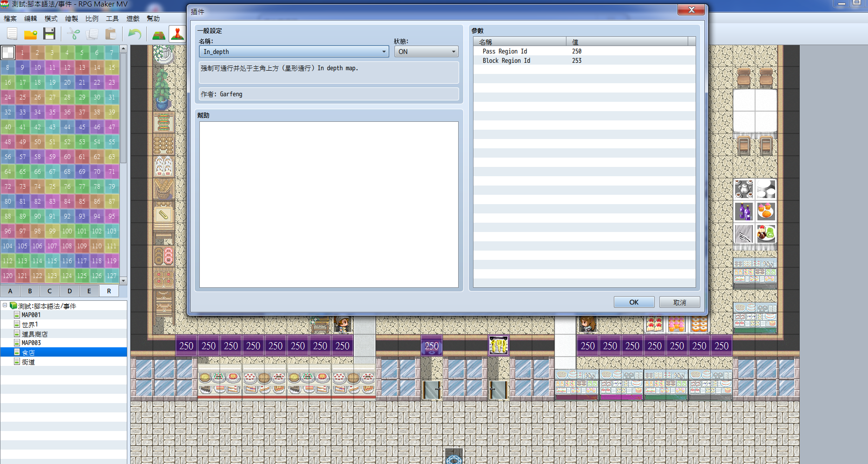
Task: Confirm the plugin dialog with OK
Action: pyautogui.click(x=634, y=302)
